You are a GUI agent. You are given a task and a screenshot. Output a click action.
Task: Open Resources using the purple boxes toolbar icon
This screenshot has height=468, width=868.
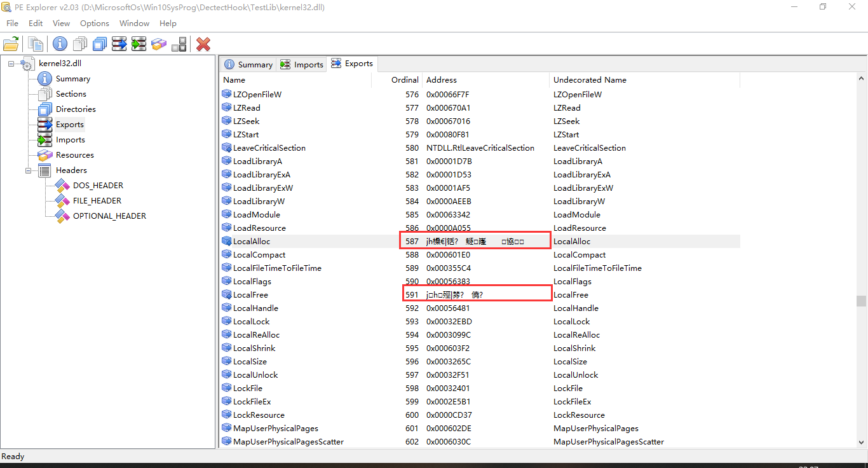click(159, 44)
